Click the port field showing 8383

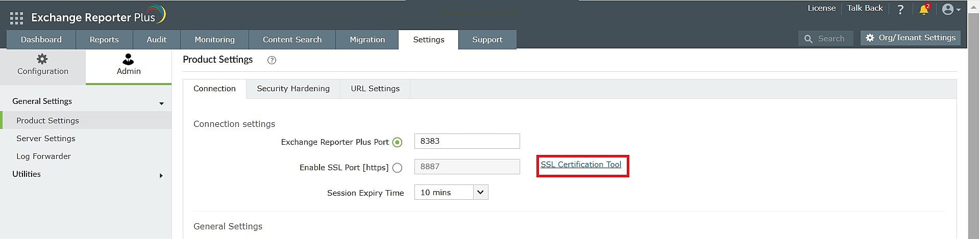pyautogui.click(x=467, y=141)
